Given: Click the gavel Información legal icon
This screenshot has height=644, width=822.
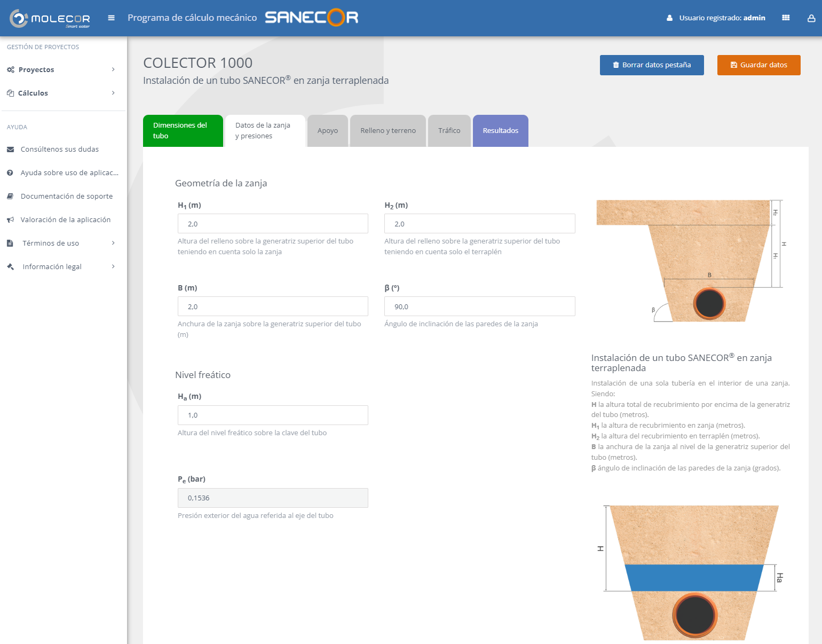Looking at the screenshot, I should 10,266.
